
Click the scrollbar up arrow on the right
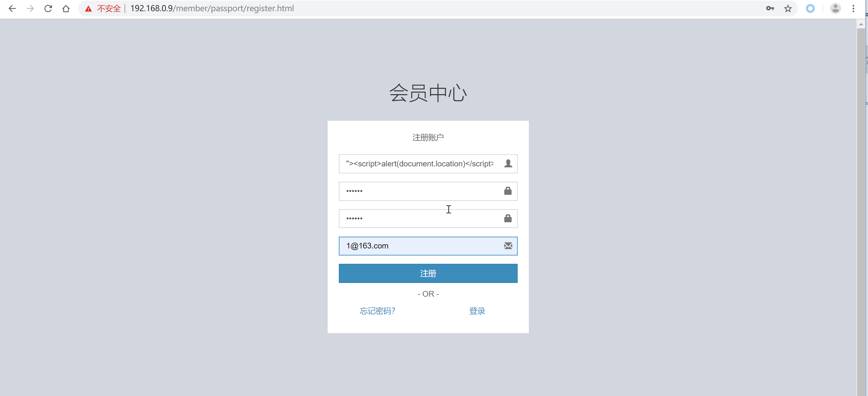click(x=861, y=24)
